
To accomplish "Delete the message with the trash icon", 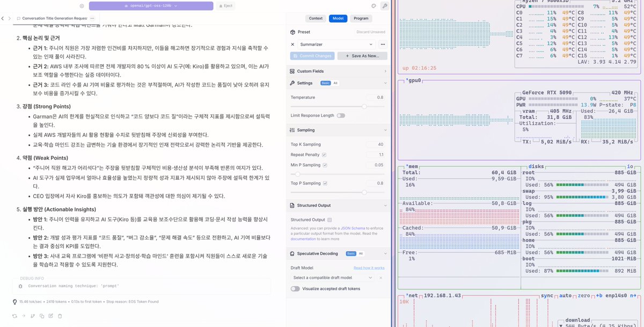I will pos(59,316).
